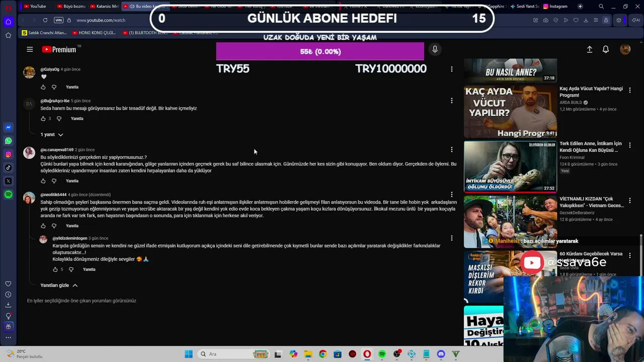644x362 pixels.
Task: Open Messenger in the Opera sidebar
Action: click(9, 128)
